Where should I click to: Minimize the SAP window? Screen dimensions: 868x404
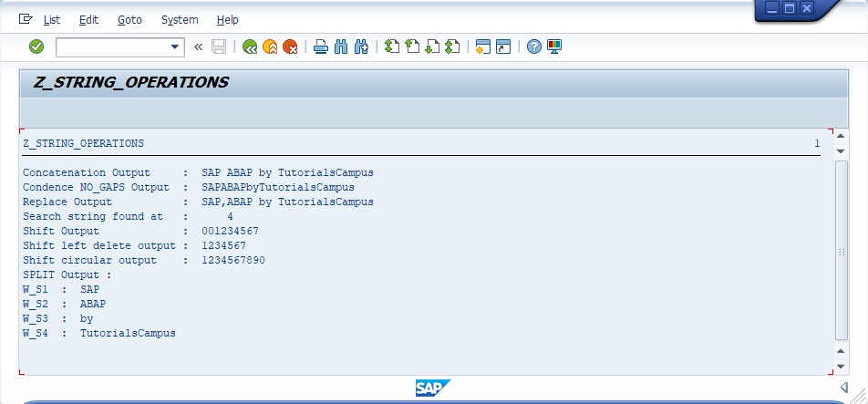click(772, 8)
